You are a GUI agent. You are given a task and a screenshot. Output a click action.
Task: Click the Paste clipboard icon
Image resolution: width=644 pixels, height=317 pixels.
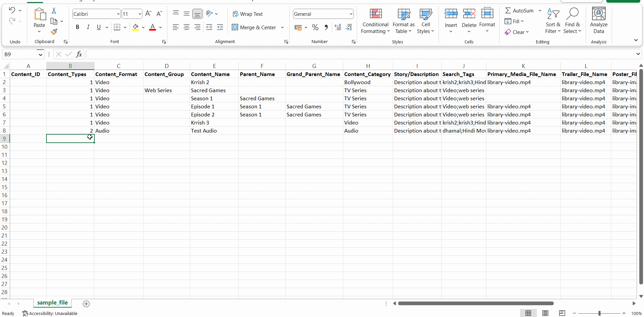point(39,14)
